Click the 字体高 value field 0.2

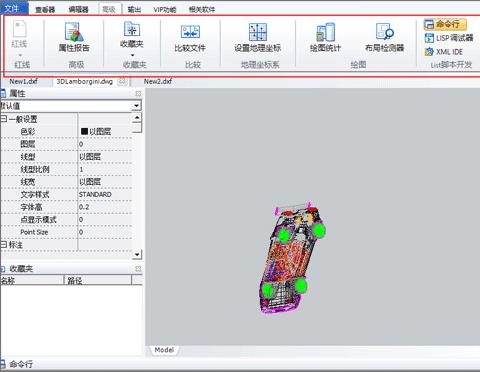105,207
